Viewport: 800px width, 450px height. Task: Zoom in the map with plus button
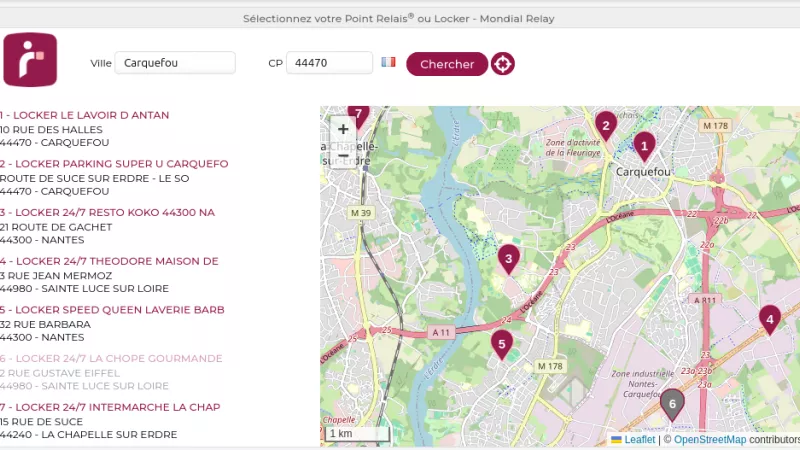[x=343, y=129]
